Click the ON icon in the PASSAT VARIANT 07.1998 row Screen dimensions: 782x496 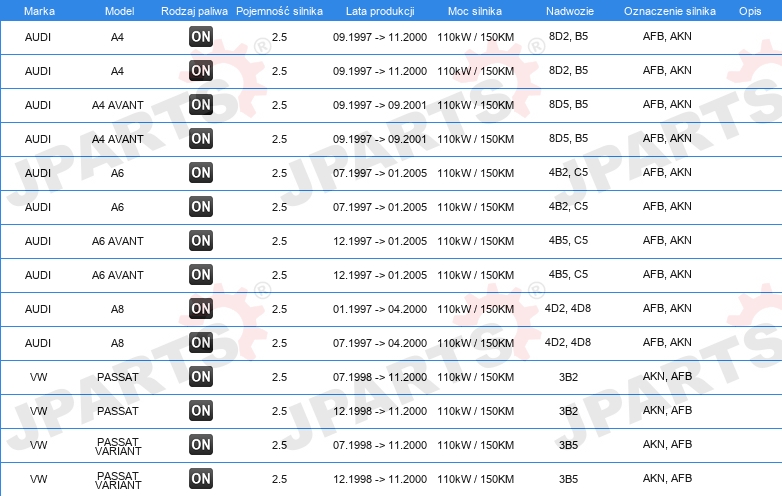pyautogui.click(x=201, y=444)
